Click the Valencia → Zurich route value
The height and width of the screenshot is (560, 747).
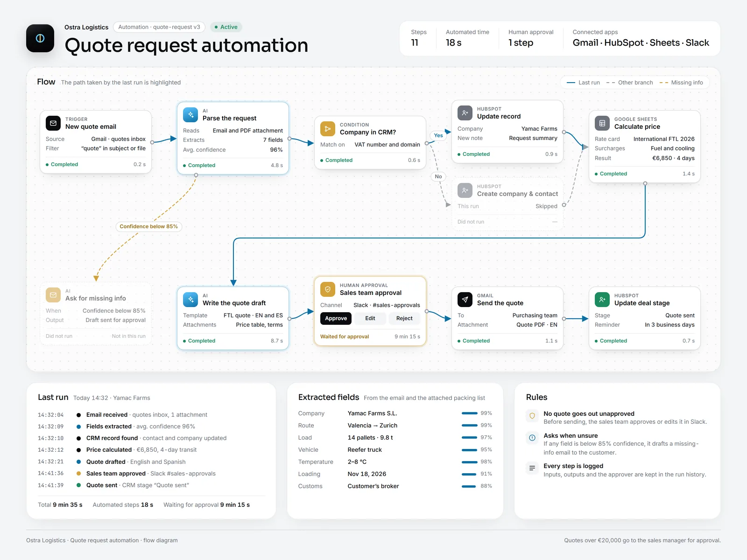pyautogui.click(x=373, y=426)
